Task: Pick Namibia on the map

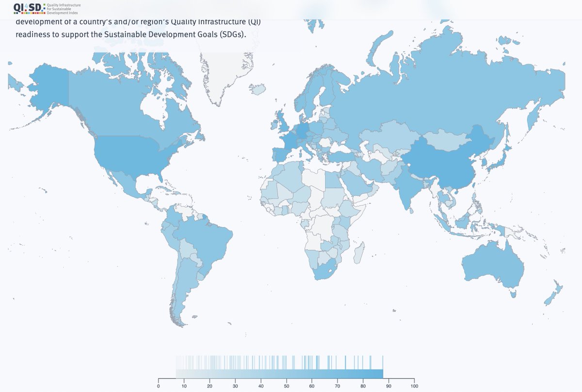Action: 313,257
